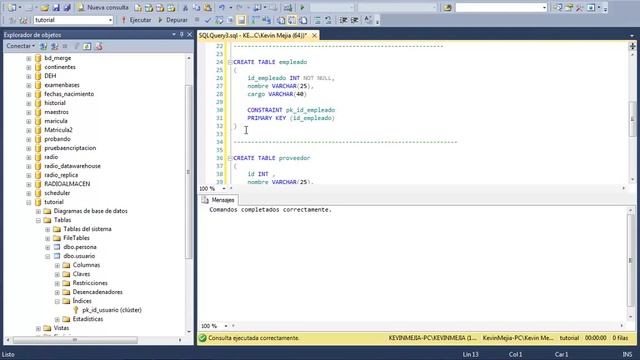Click the Increase indent icon
The height and width of the screenshot is (360, 640).
pos(355,20)
